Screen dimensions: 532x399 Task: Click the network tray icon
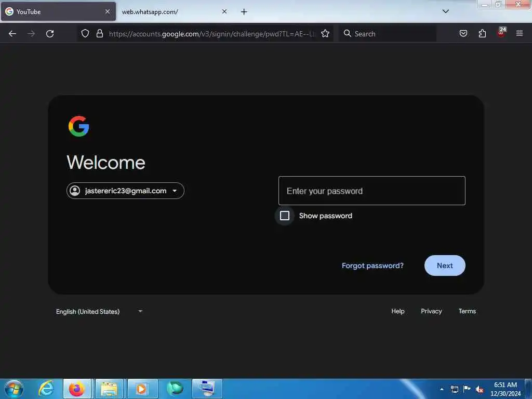[x=455, y=389]
